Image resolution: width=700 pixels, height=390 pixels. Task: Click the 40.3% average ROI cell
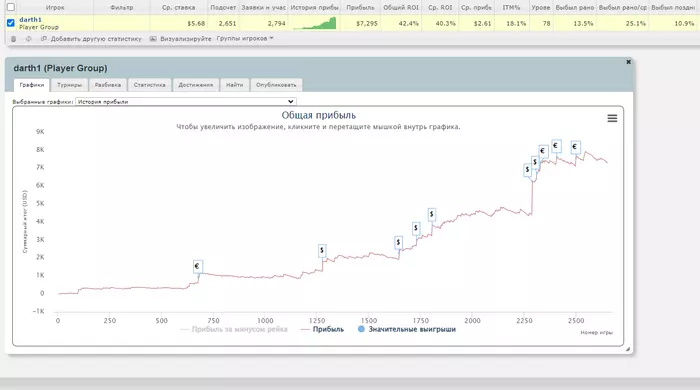coord(440,23)
